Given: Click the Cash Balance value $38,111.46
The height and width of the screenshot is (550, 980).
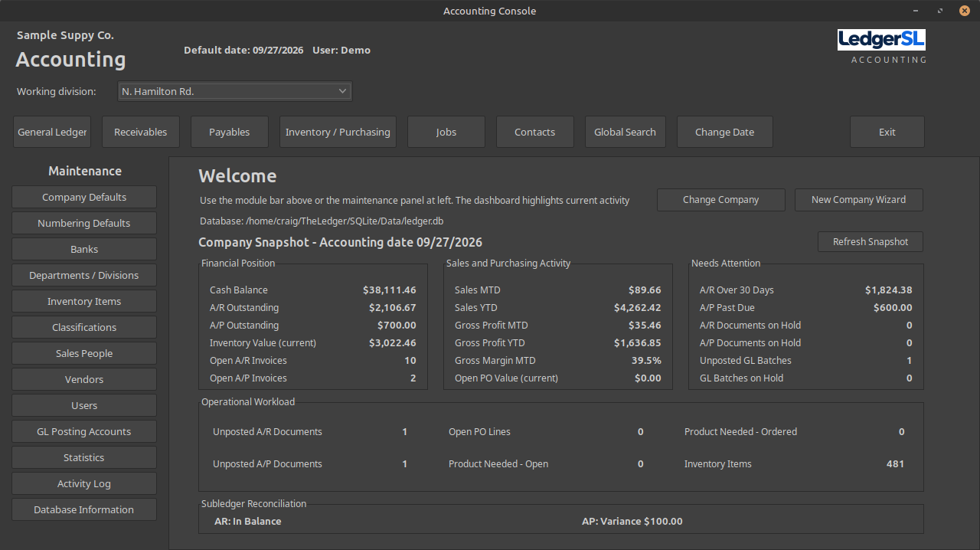Looking at the screenshot, I should click(x=390, y=290).
